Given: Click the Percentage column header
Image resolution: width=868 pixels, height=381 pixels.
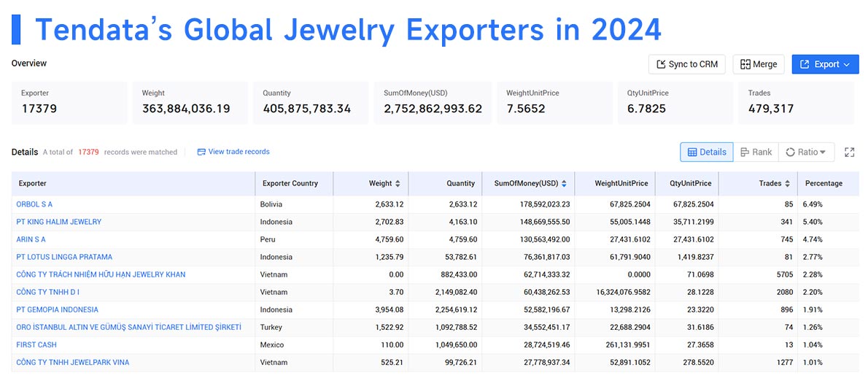Looking at the screenshot, I should click(x=828, y=183).
